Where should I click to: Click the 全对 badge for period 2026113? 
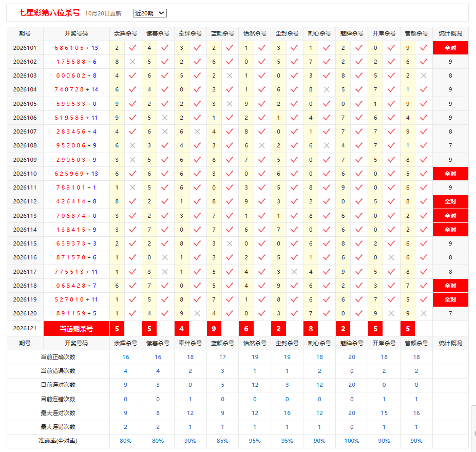[x=450, y=216]
